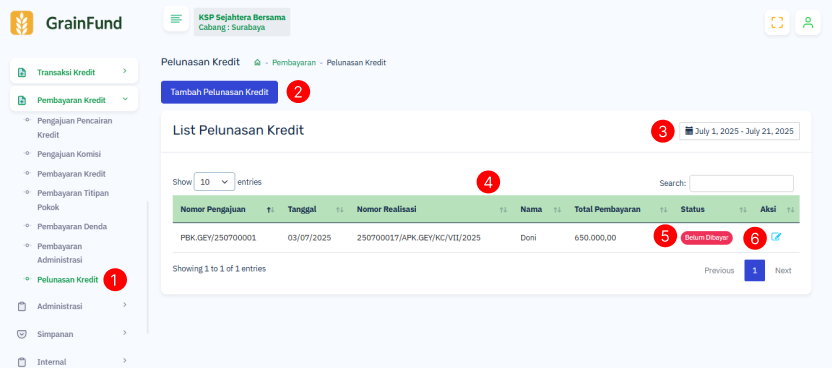Click 250700017/APK.GEY/KC/VII/2025 cell
Image resolution: width=832 pixels, height=368 pixels.
(419, 238)
